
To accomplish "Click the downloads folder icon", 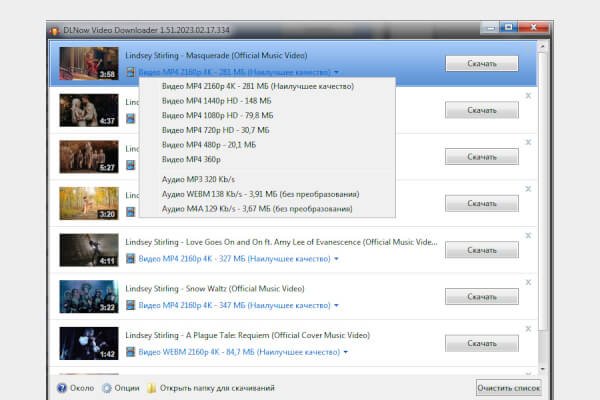I will coord(152,388).
